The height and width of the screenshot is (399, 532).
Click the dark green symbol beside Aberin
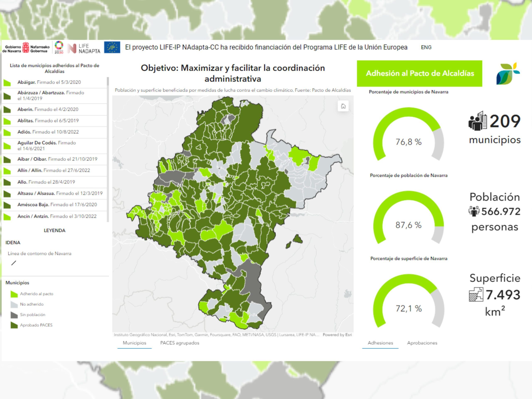(7, 110)
